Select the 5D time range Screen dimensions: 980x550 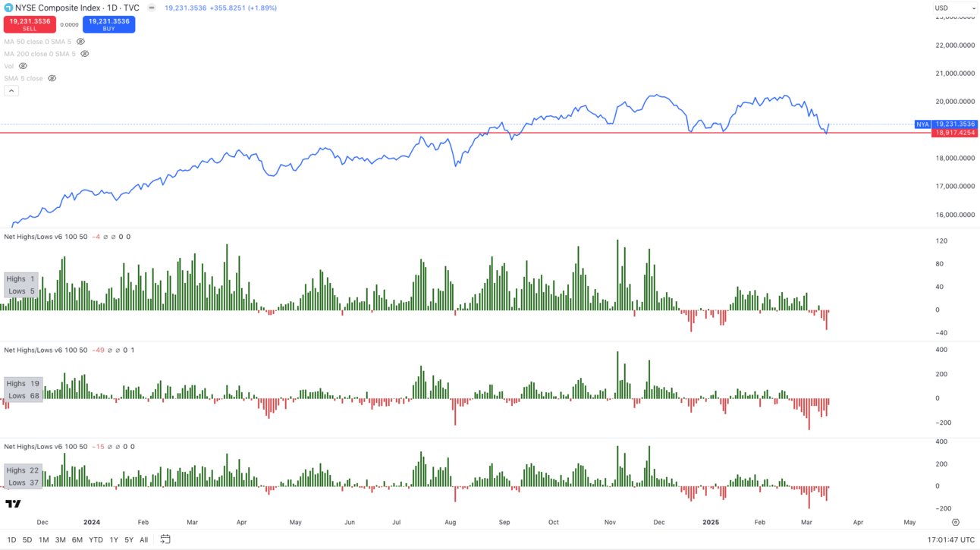click(x=27, y=540)
